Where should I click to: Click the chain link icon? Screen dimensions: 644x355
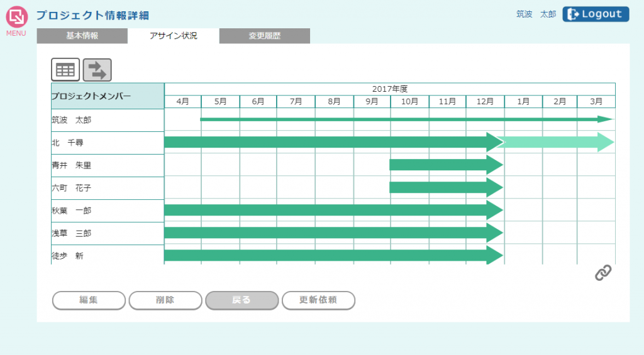coord(603,273)
